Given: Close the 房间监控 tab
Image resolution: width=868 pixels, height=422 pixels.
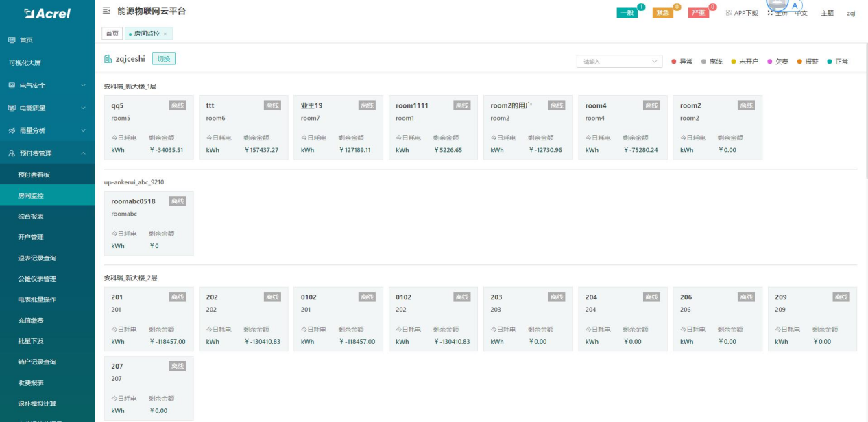Looking at the screenshot, I should coord(165,34).
